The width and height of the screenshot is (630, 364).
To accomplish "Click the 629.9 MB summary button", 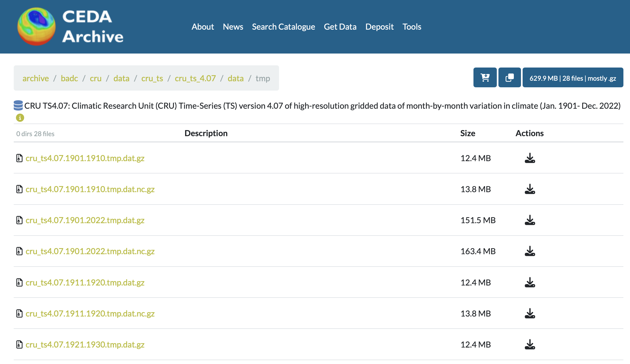I will point(573,78).
